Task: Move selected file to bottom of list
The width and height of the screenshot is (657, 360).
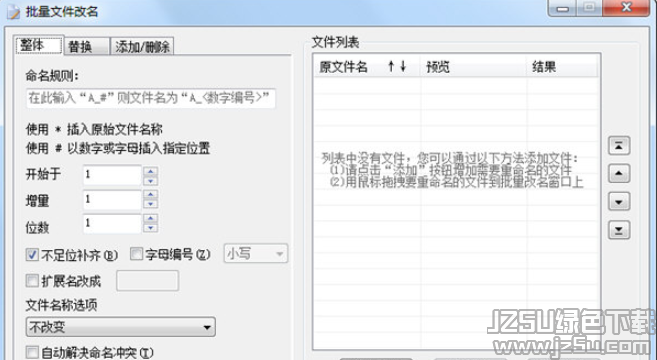Action: click(619, 230)
